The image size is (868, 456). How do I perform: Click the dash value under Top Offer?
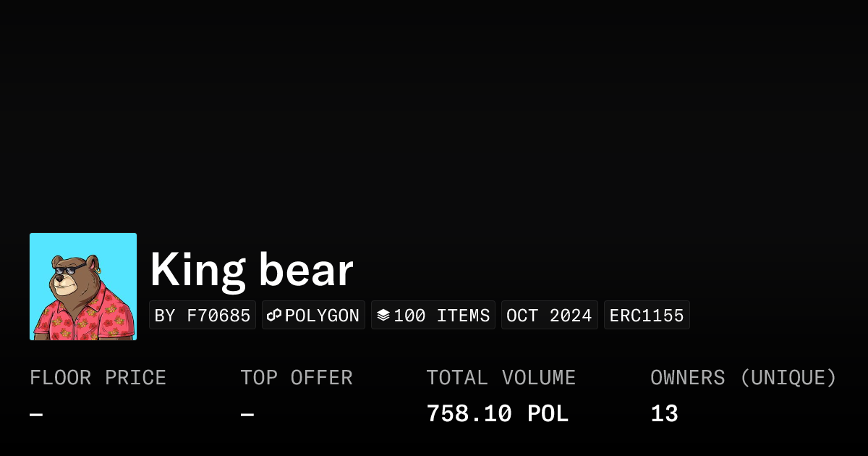(x=247, y=415)
